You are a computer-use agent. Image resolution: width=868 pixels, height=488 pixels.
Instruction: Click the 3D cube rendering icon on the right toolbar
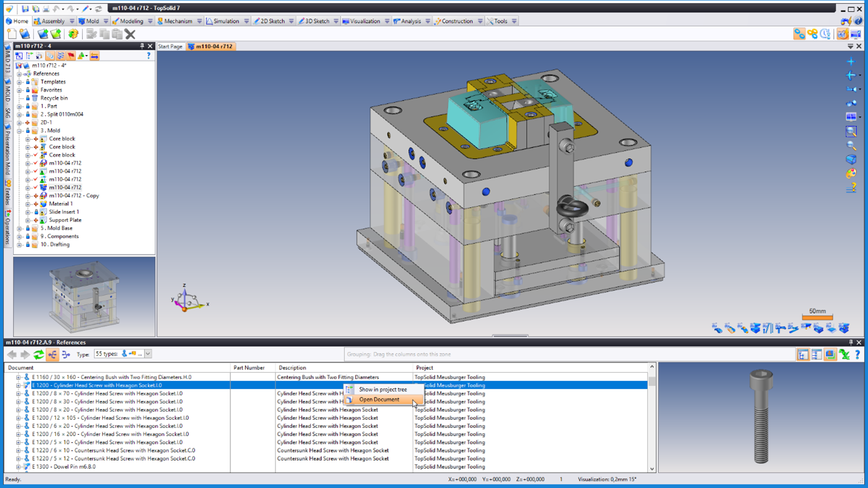[850, 160]
